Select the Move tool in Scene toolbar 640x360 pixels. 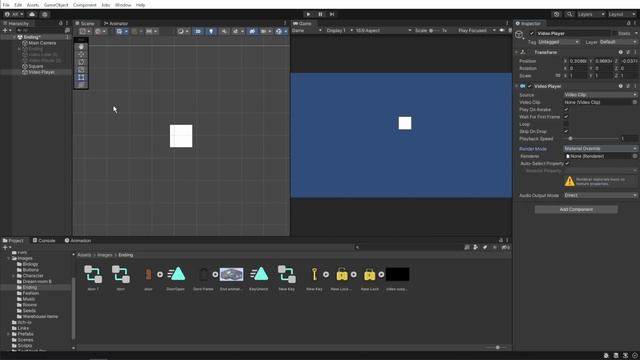81,54
